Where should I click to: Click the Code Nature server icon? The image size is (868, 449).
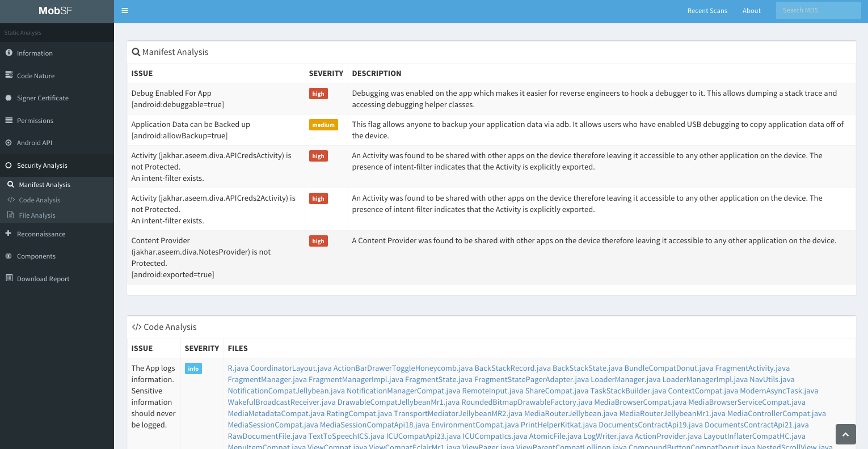click(9, 75)
